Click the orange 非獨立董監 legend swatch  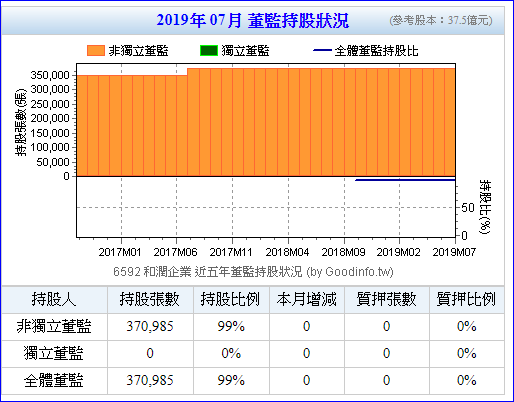96,51
